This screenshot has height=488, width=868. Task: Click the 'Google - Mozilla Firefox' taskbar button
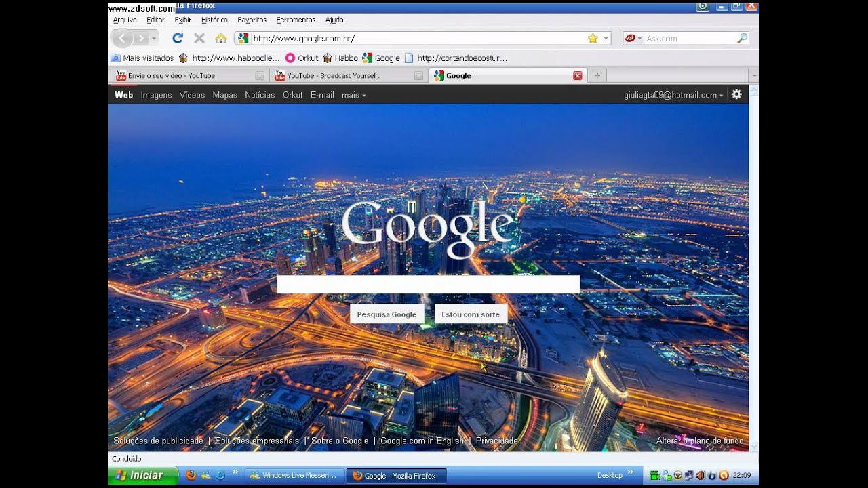coord(396,476)
